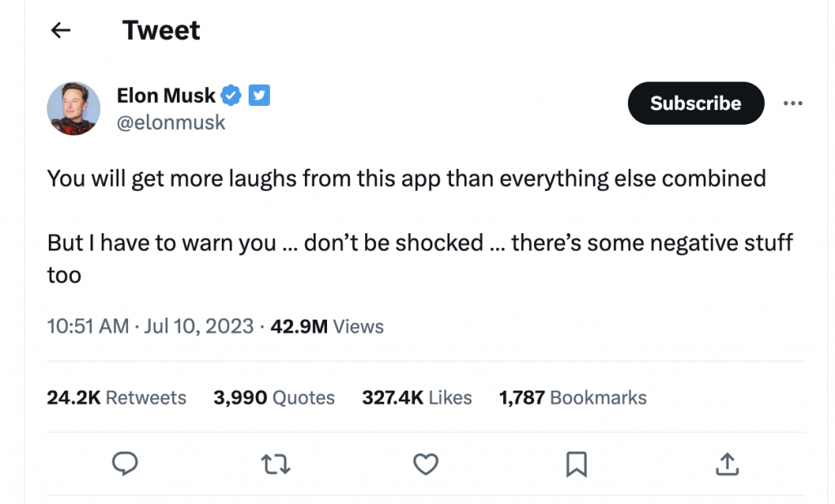View the 24.2K Retweets list
The width and height of the screenshot is (835, 504).
coord(117,397)
